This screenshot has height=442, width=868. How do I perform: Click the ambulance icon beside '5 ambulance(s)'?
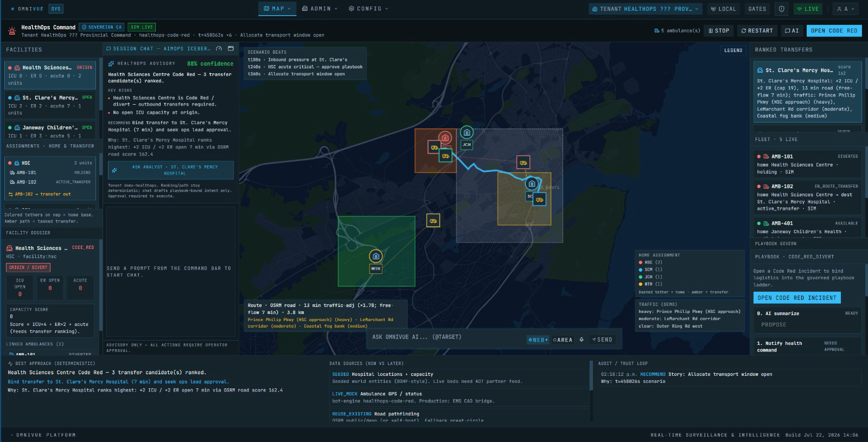click(657, 31)
